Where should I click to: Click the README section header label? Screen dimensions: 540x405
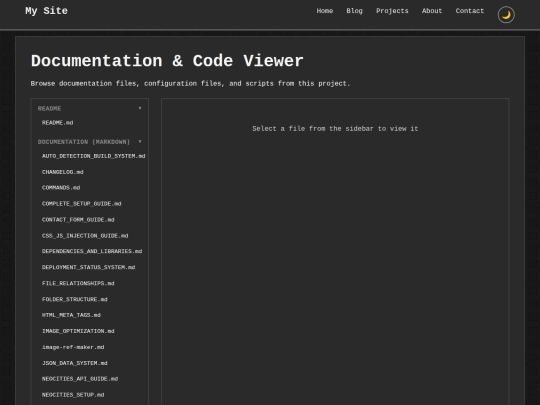pos(49,108)
